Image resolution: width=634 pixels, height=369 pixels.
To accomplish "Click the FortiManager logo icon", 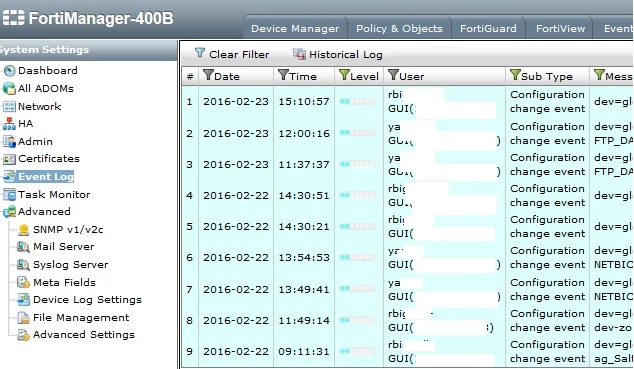I will coord(13,18).
